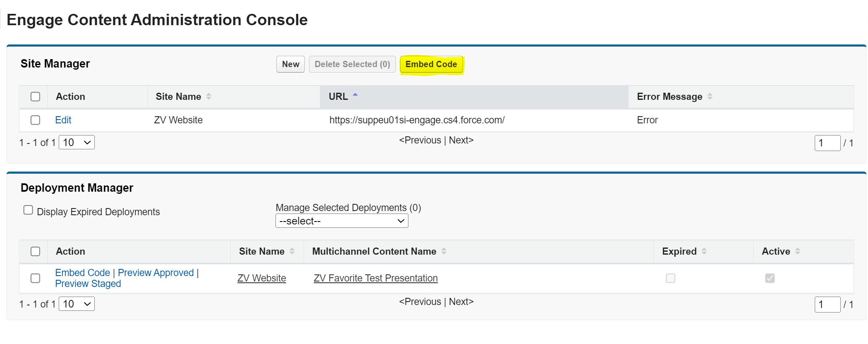Open Site Manager rows-per-page dropdown
Viewport: 868px width, 344px height.
click(77, 143)
